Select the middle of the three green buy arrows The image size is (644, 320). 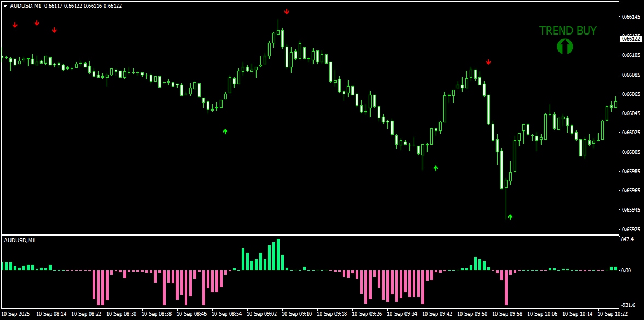436,168
